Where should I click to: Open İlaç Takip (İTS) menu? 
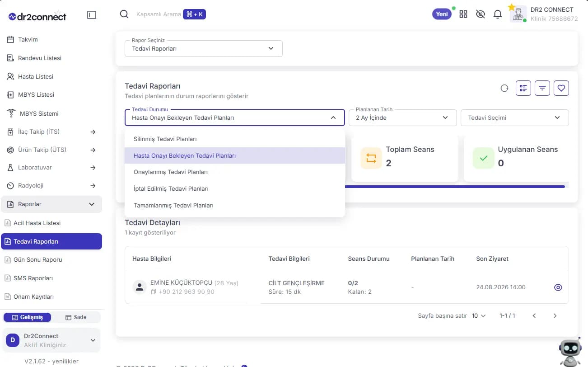51,132
